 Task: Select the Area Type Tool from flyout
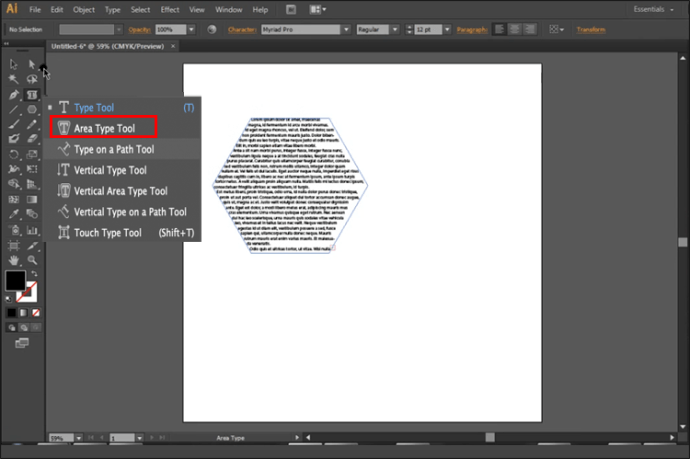click(115, 128)
